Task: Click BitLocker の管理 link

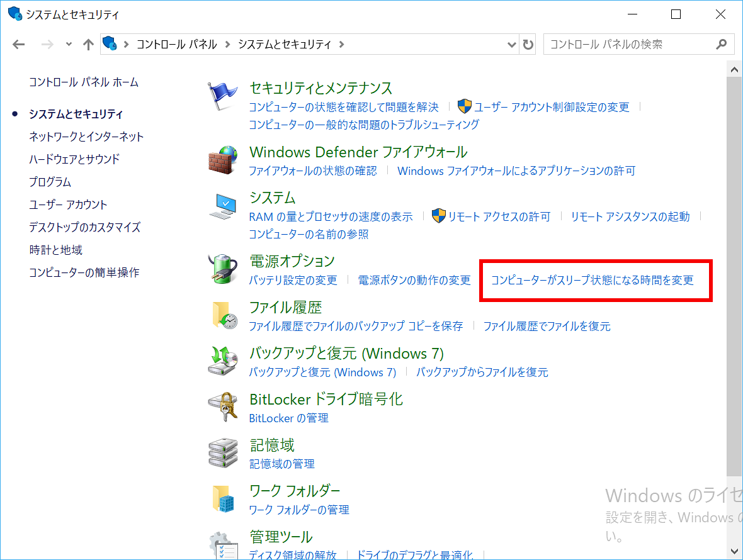Action: [288, 418]
